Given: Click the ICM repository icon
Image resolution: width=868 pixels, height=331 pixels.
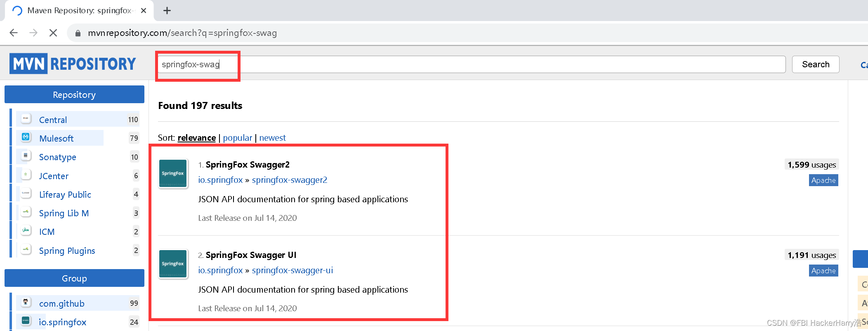Looking at the screenshot, I should coord(26,231).
